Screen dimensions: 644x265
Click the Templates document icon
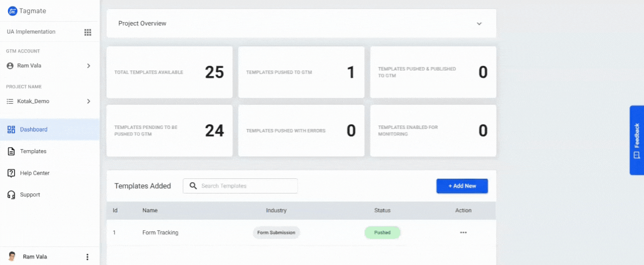coord(11,151)
